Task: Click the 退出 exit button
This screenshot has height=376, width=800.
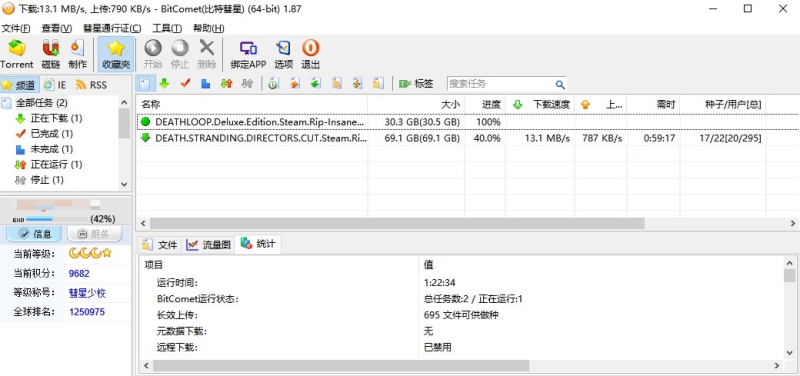Action: (310, 55)
